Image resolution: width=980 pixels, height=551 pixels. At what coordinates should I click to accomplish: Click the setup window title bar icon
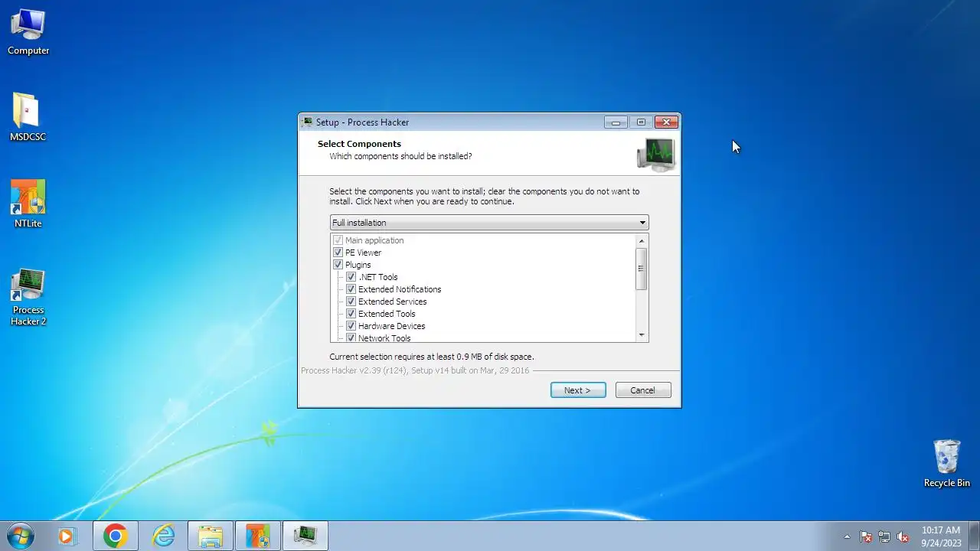point(308,122)
